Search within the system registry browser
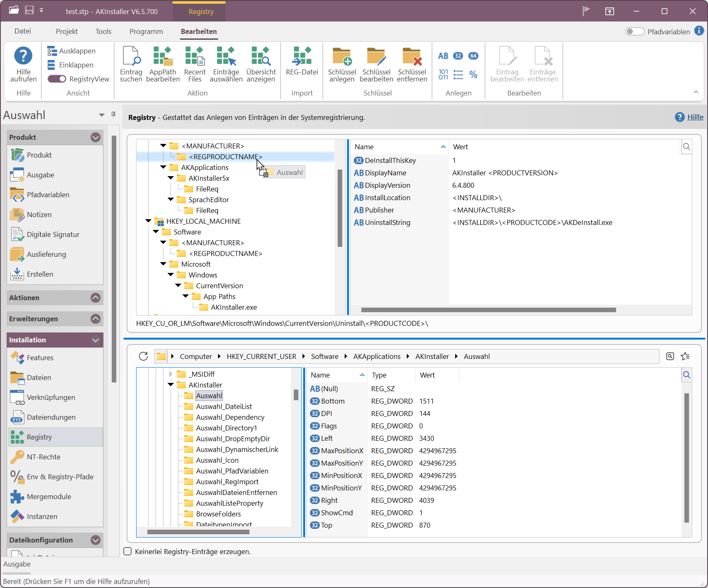The height and width of the screenshot is (588, 708). click(670, 356)
